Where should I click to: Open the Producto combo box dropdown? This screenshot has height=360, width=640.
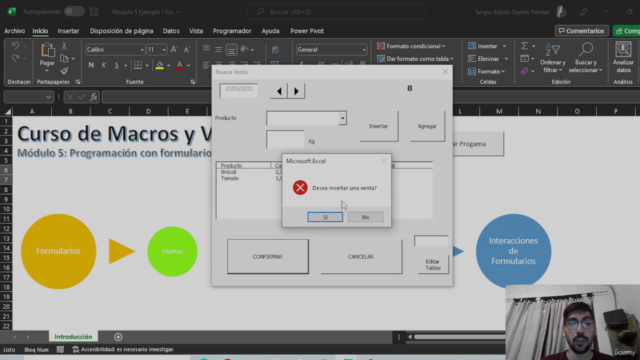pos(342,118)
